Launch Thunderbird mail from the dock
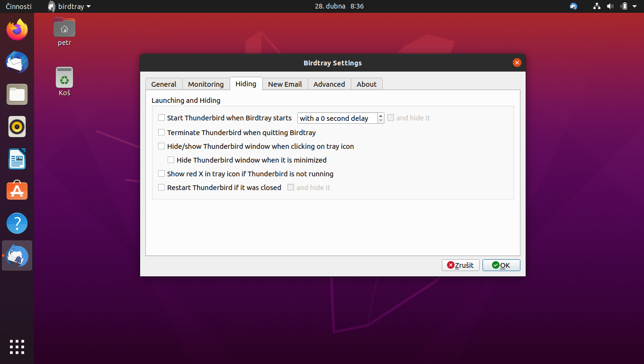Viewport: 644px width, 364px height. point(17,62)
